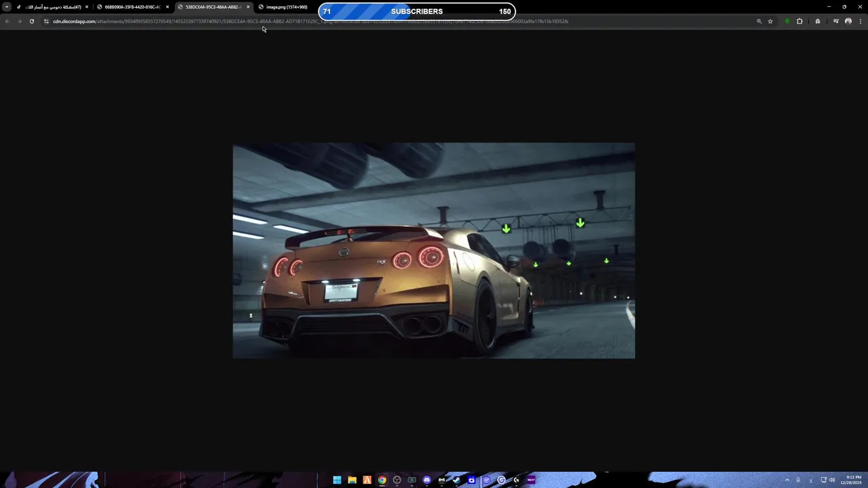Open the Xbox app taskbar icon
Screen dimensions: 868x488
point(412,480)
